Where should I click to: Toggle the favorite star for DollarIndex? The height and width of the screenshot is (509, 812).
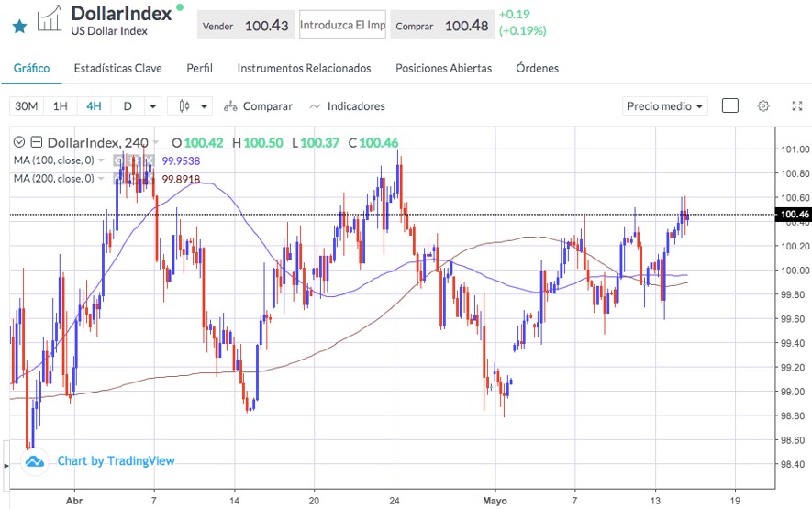click(19, 26)
